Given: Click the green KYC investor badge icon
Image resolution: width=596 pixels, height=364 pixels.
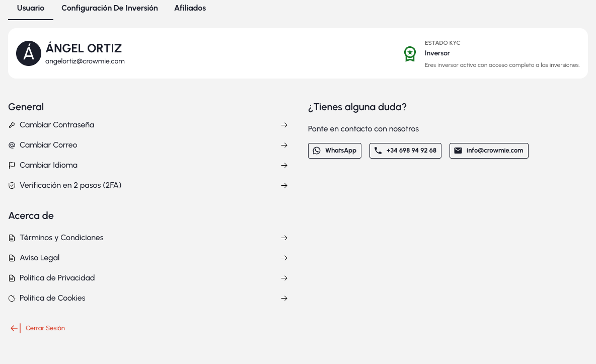Looking at the screenshot, I should (x=410, y=54).
